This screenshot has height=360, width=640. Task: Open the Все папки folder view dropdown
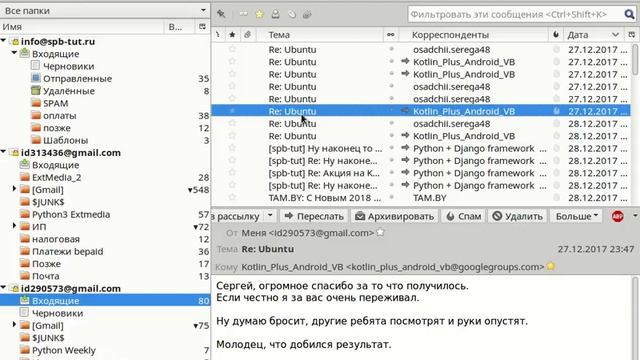pyautogui.click(x=105, y=11)
